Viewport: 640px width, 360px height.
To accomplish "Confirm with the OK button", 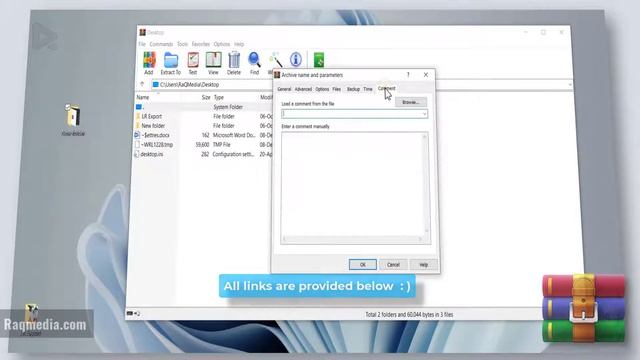I will 363,264.
